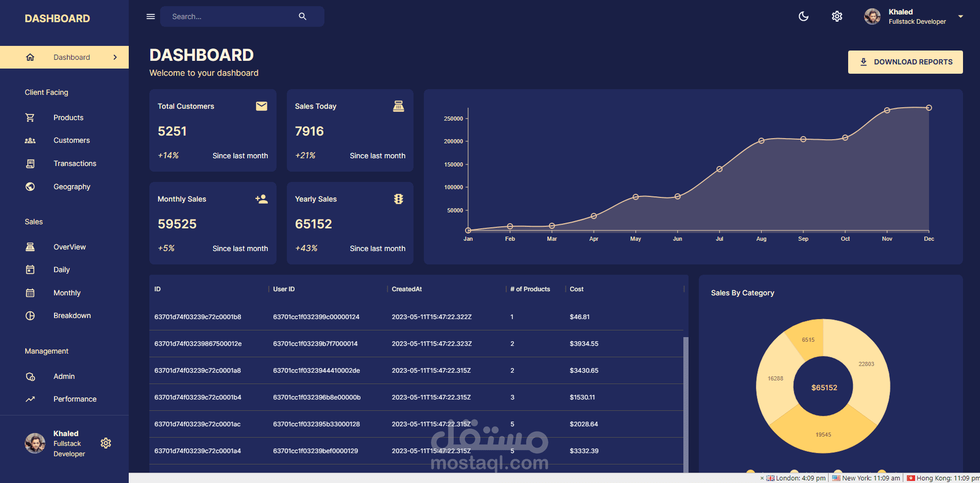Select the Geography globe icon
The image size is (980, 483).
(x=30, y=187)
